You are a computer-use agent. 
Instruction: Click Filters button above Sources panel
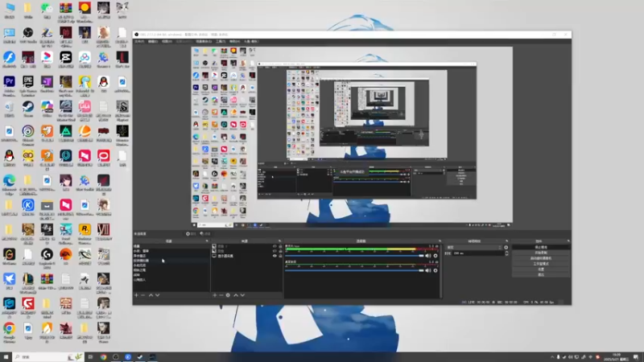(205, 233)
